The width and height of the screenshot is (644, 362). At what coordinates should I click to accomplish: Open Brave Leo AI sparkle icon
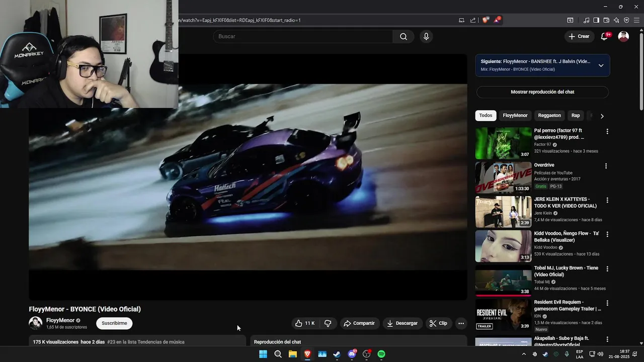point(616,20)
